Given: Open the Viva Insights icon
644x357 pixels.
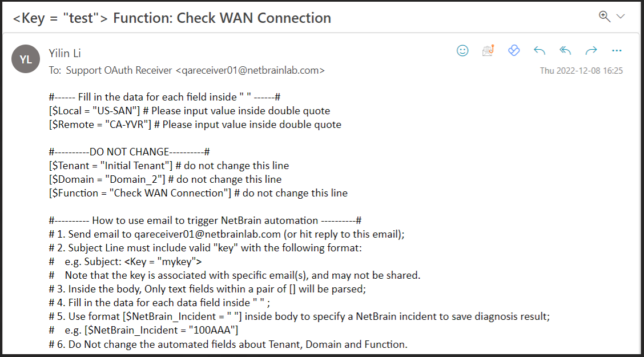Looking at the screenshot, I should coord(514,51).
